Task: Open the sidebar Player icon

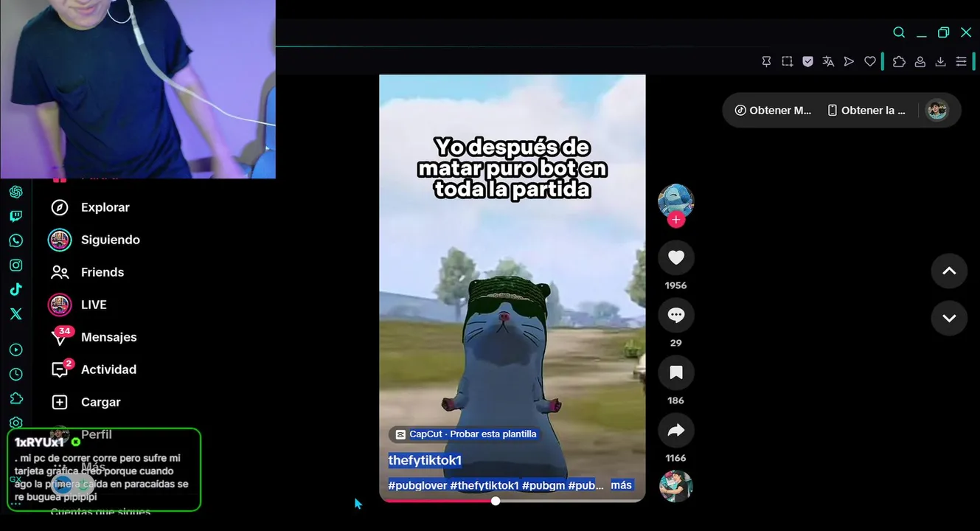Action: click(15, 350)
